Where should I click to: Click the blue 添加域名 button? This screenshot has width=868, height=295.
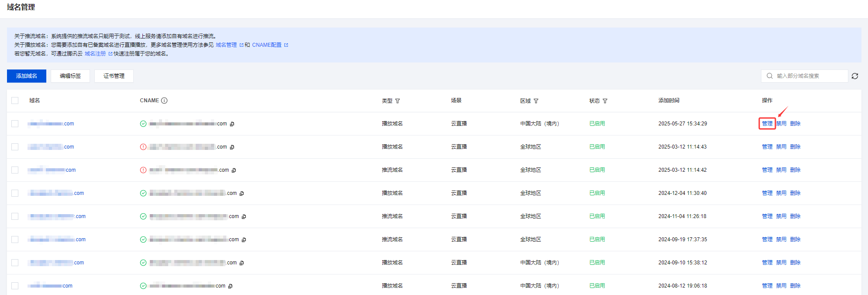tap(27, 76)
